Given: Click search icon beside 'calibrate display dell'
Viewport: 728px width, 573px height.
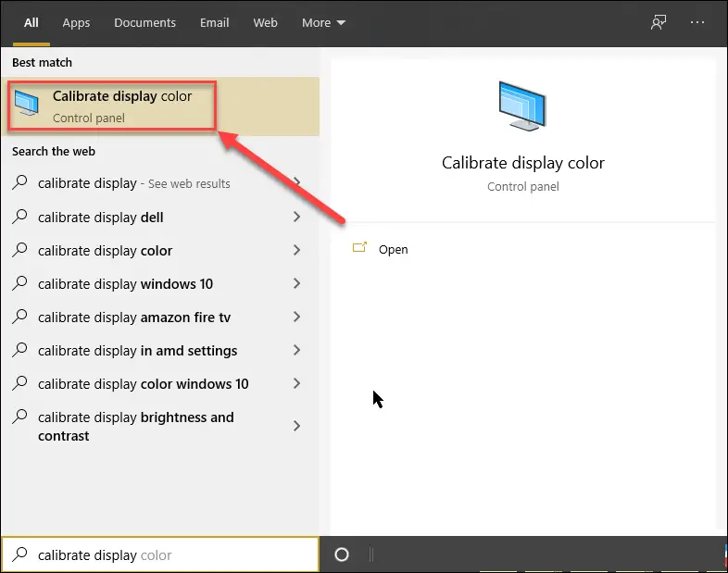Looking at the screenshot, I should [x=20, y=217].
